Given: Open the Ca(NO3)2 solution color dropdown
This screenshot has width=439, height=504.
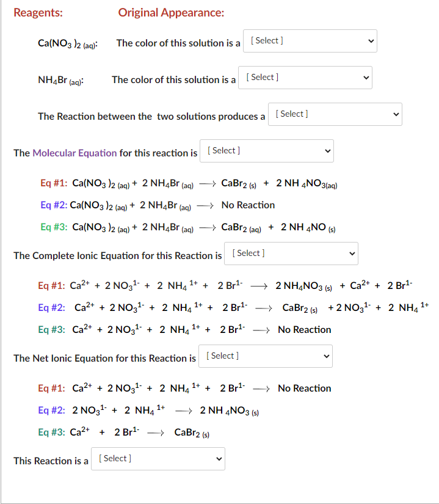Looking at the screenshot, I should tap(310, 41).
